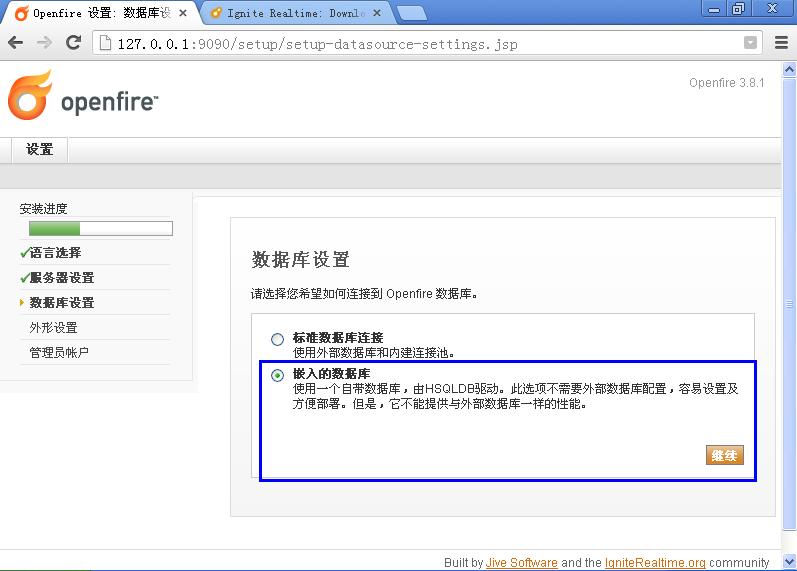Open a new browser tab
The image size is (797, 571).
click(411, 14)
